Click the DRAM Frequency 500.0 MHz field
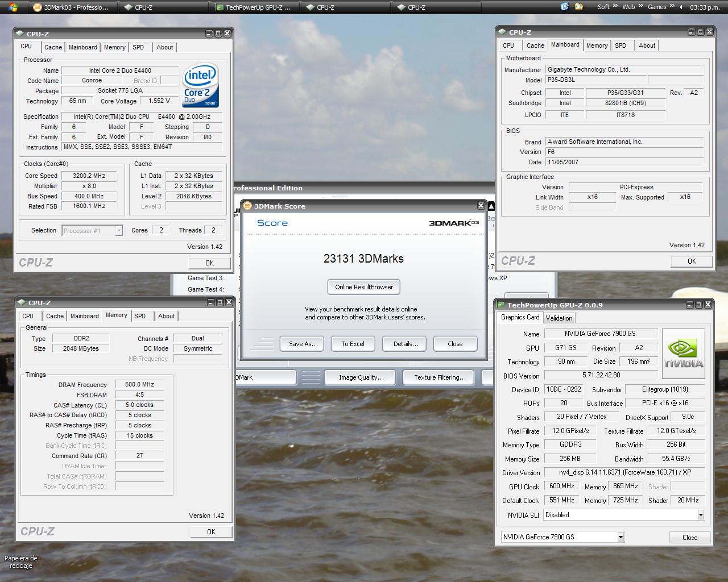Image resolution: width=728 pixels, height=582 pixels. (140, 385)
